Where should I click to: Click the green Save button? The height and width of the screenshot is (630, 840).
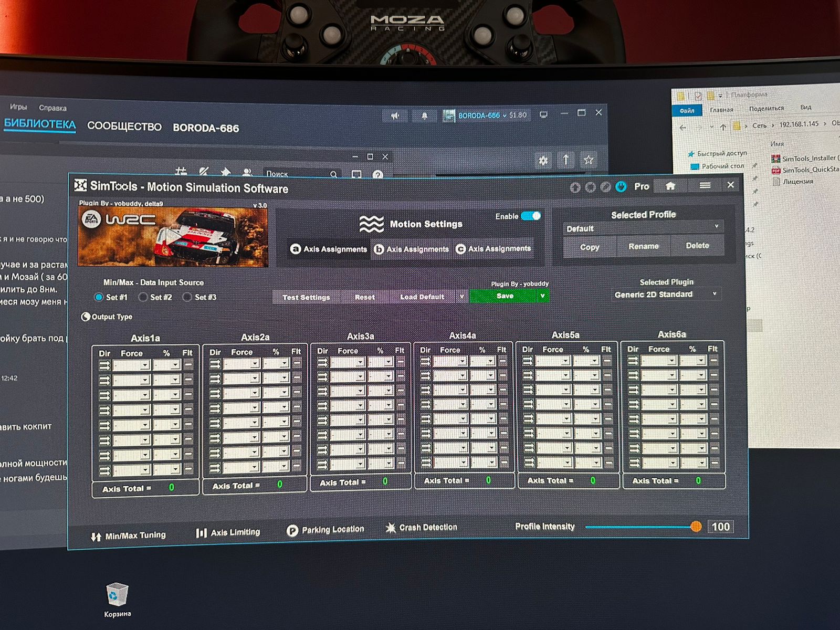point(503,296)
